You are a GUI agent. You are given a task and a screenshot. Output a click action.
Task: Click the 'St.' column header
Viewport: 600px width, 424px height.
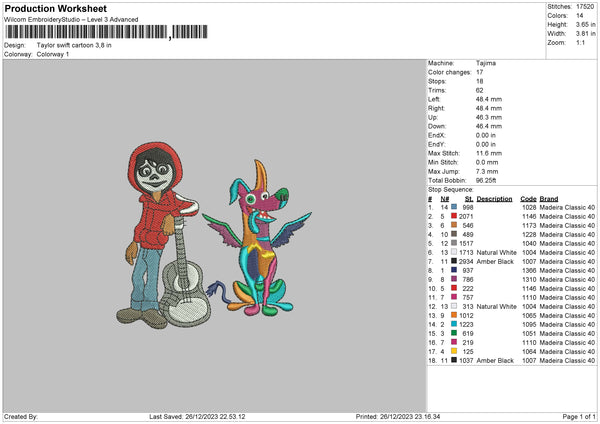click(x=469, y=199)
